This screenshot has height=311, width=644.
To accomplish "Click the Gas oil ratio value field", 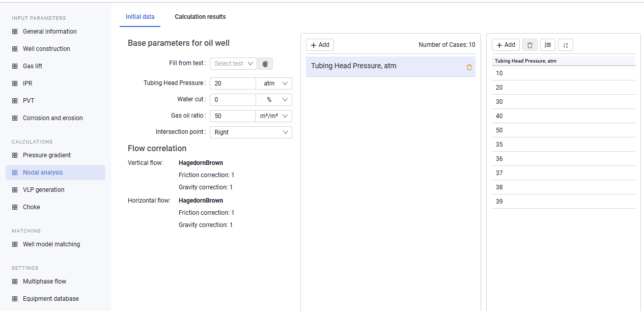I will tap(233, 116).
